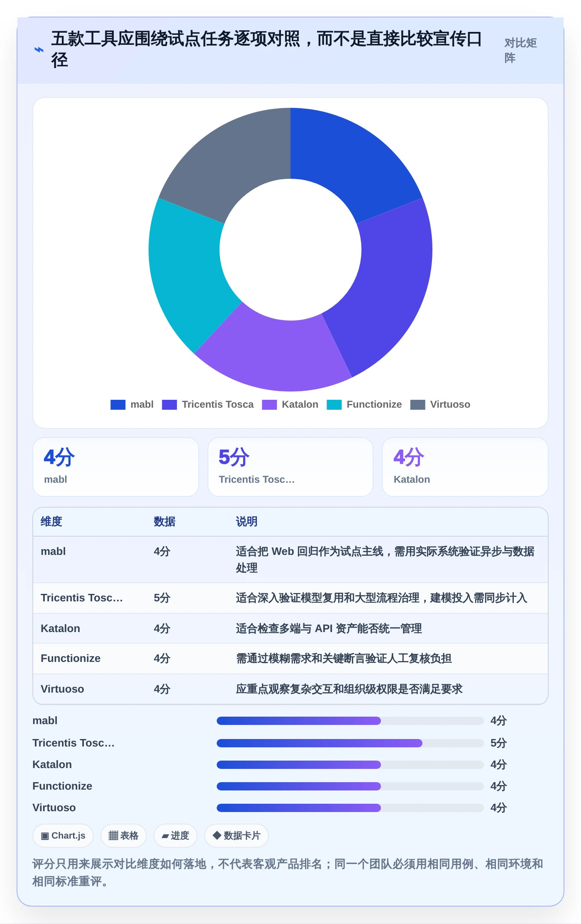Image resolution: width=581 pixels, height=924 pixels.
Task: Click the 5分 value in Tricentis table row
Action: tap(162, 598)
